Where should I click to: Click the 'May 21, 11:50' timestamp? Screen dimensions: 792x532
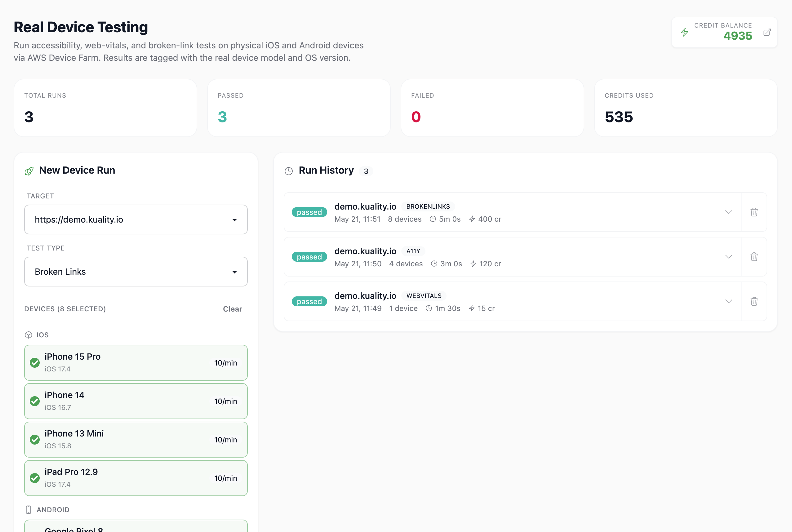[x=358, y=264]
